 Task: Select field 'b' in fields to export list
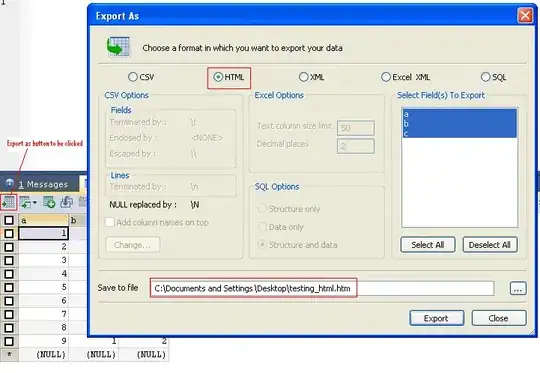459,124
